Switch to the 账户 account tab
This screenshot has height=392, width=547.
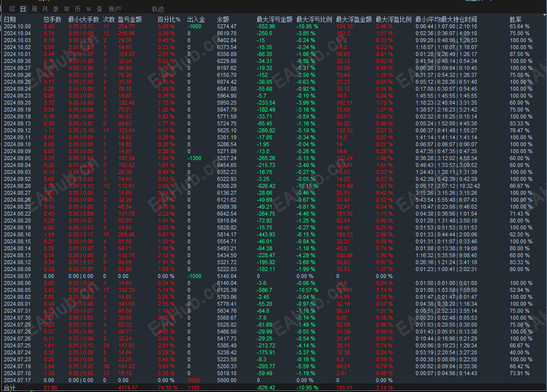click(x=115, y=9)
